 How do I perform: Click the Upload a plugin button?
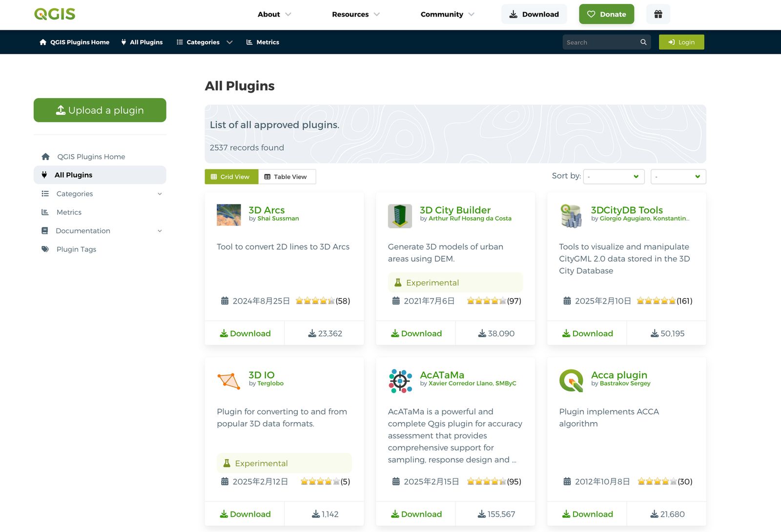pos(100,110)
